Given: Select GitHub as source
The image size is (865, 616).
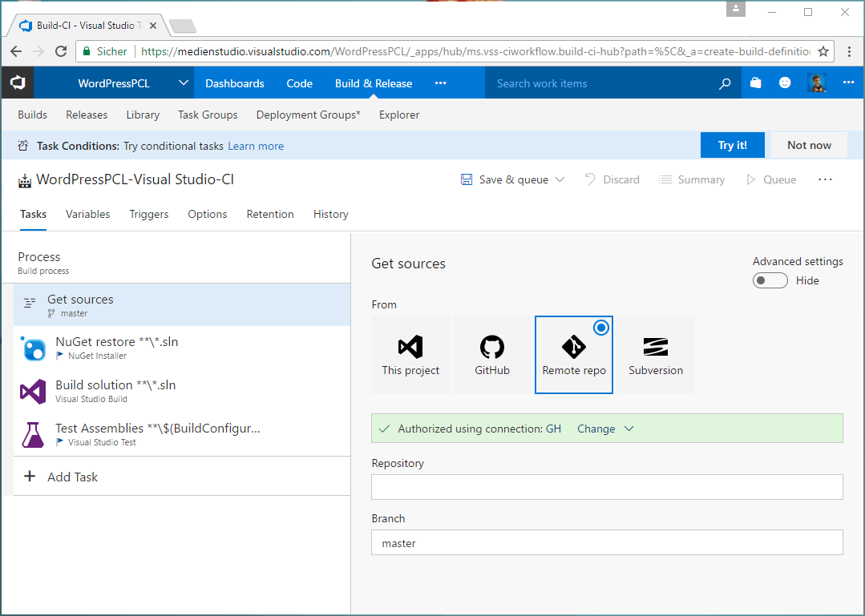Looking at the screenshot, I should pos(492,355).
